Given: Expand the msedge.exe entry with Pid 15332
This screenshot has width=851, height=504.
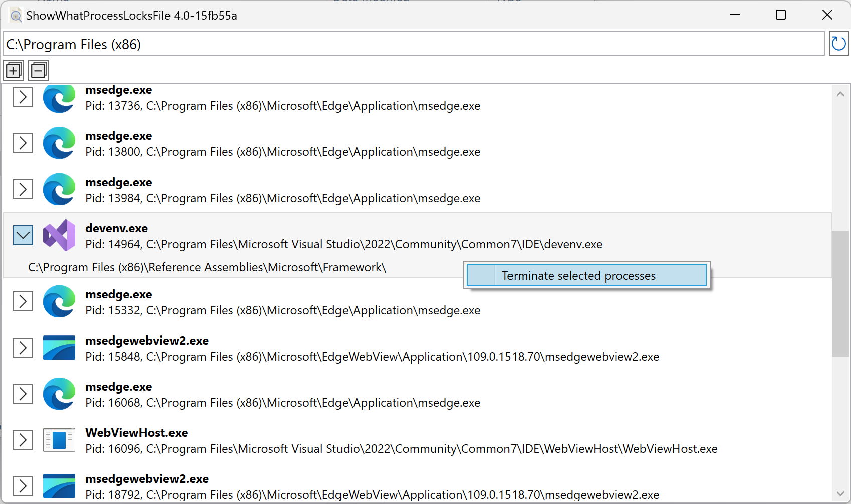Looking at the screenshot, I should (23, 301).
